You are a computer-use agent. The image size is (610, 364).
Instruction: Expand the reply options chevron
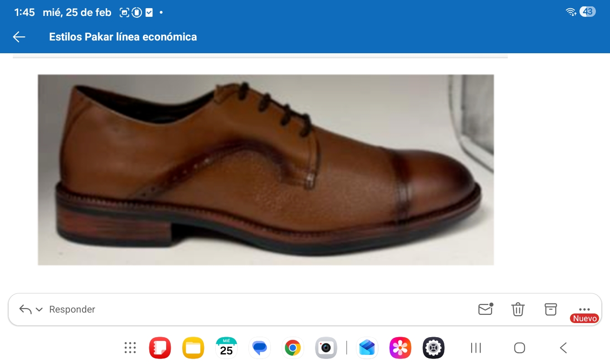tap(39, 310)
